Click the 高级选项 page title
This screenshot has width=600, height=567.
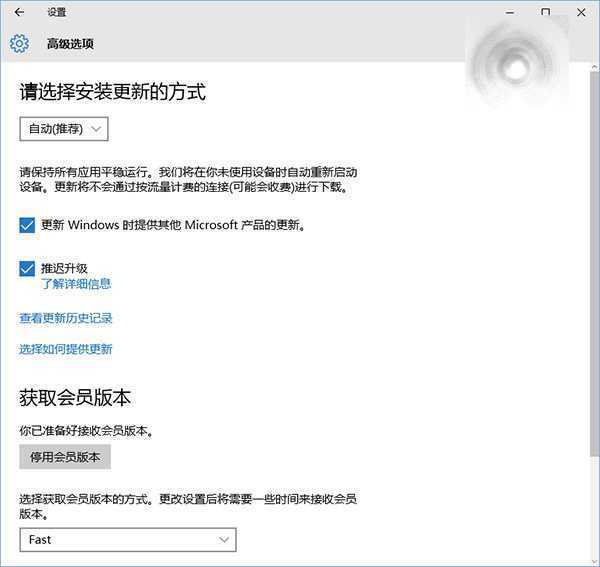[70, 44]
